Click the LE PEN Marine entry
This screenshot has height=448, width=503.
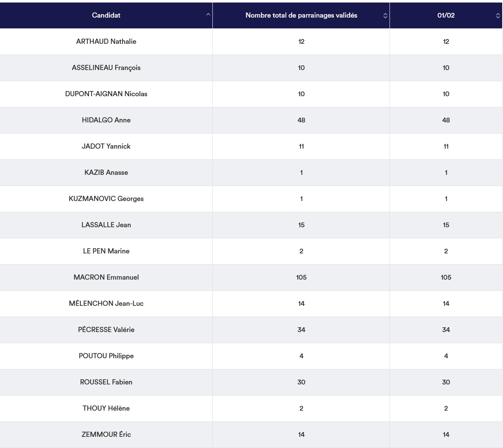(106, 251)
